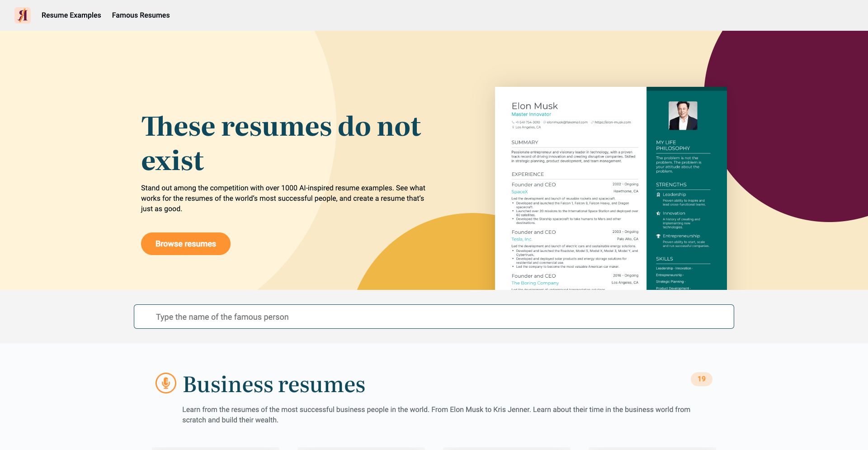Open the Famous Resumes menu item
The width and height of the screenshot is (868, 450).
pyautogui.click(x=141, y=15)
